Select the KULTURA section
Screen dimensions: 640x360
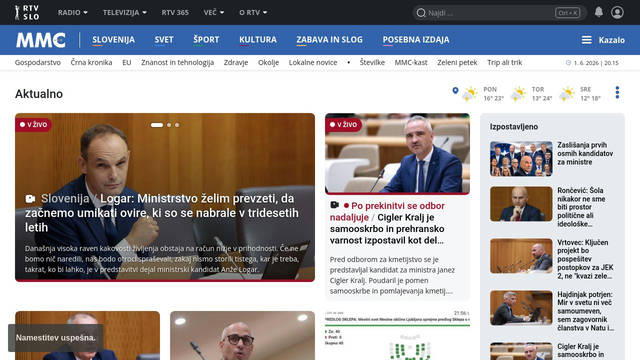258,40
